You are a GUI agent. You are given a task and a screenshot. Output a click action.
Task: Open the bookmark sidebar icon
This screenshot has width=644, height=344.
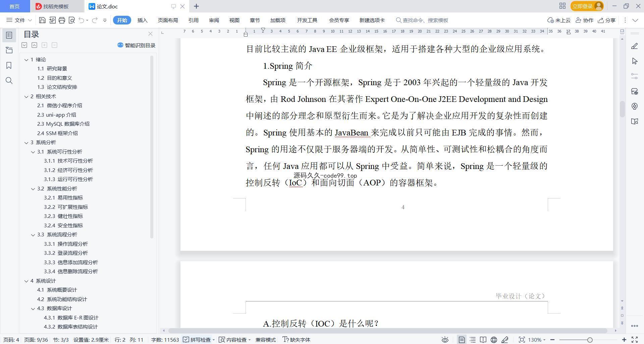point(9,65)
